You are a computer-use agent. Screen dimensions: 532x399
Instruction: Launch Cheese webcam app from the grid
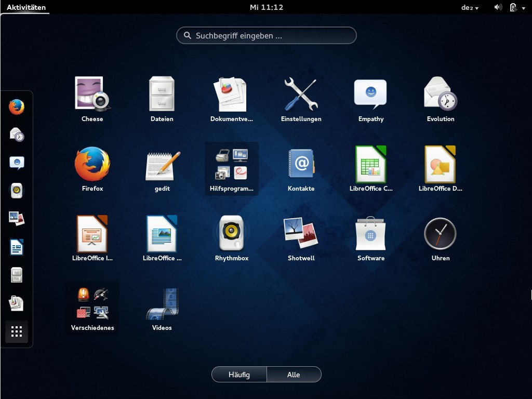[92, 99]
